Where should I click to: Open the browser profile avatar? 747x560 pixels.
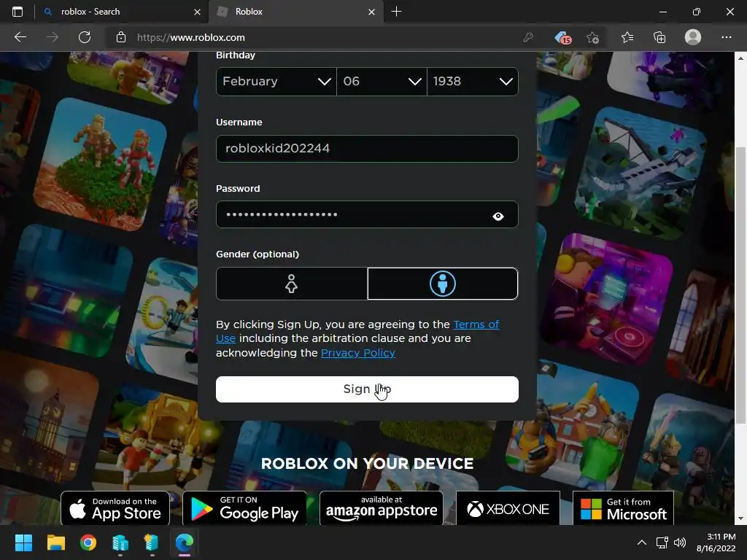(x=693, y=37)
